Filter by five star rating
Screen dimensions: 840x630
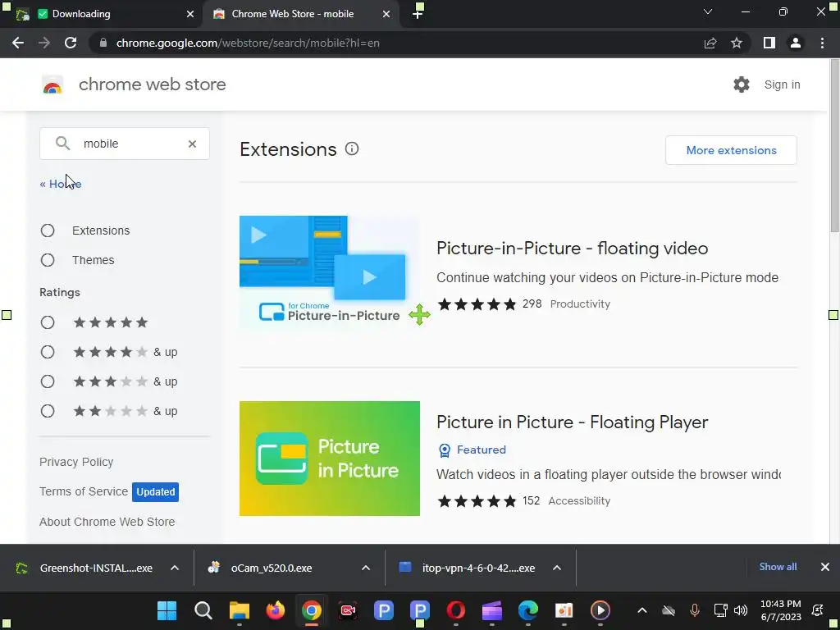tap(48, 322)
